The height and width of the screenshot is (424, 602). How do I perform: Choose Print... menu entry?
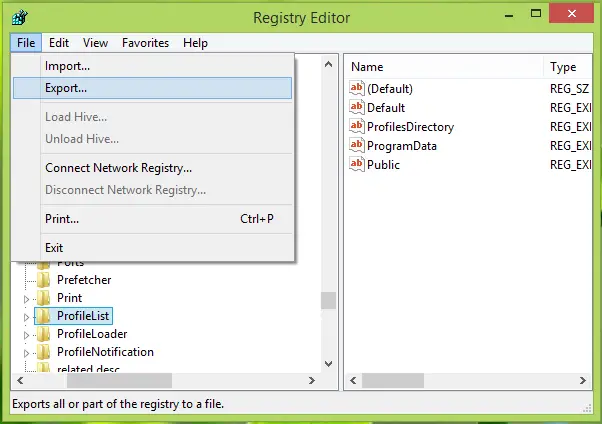tap(152, 219)
